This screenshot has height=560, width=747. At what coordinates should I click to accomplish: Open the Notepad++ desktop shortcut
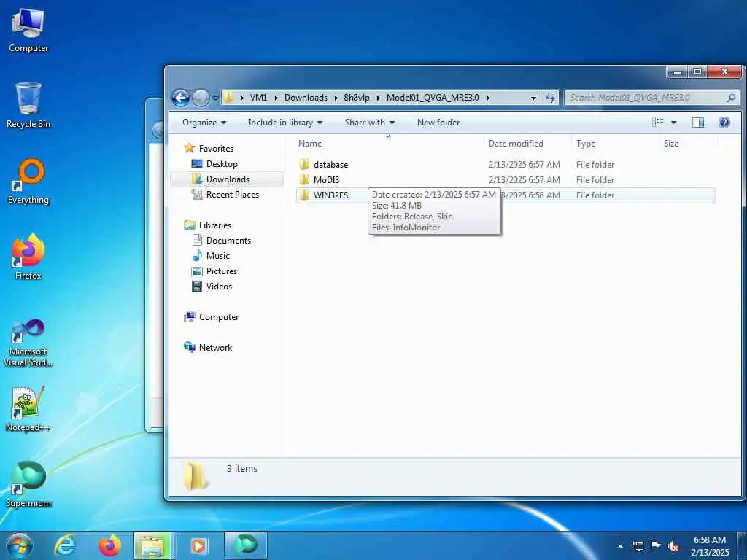point(28,408)
